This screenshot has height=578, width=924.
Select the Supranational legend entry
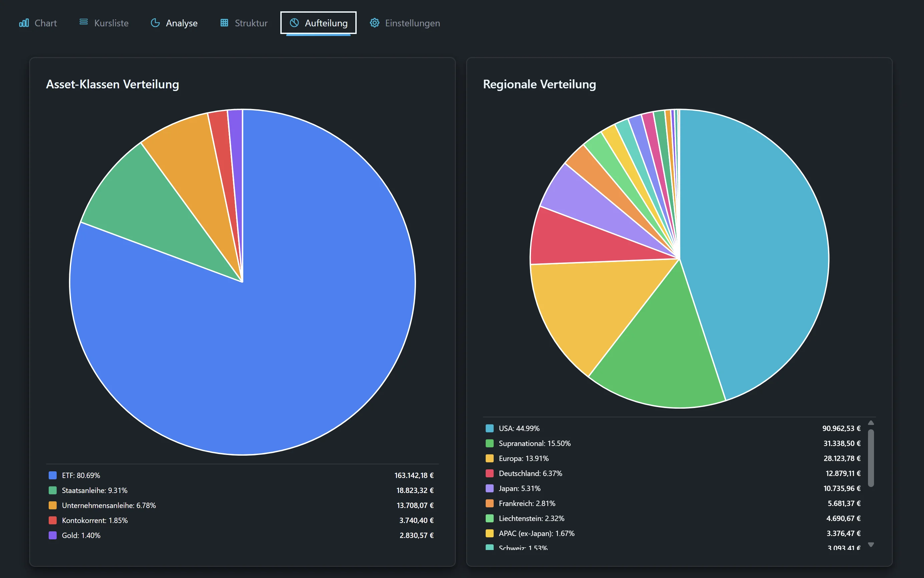pyautogui.click(x=534, y=443)
